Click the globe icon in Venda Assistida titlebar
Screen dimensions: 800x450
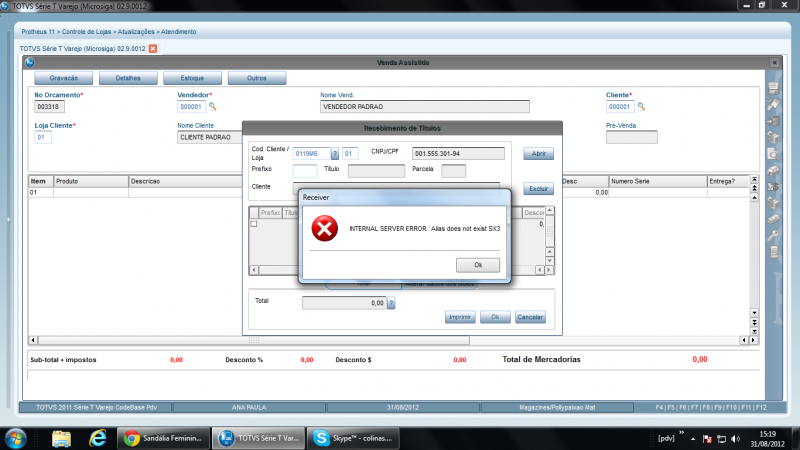coord(30,62)
